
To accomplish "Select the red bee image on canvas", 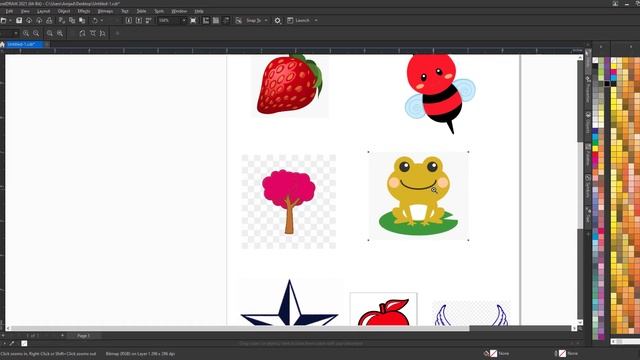I will [440, 94].
